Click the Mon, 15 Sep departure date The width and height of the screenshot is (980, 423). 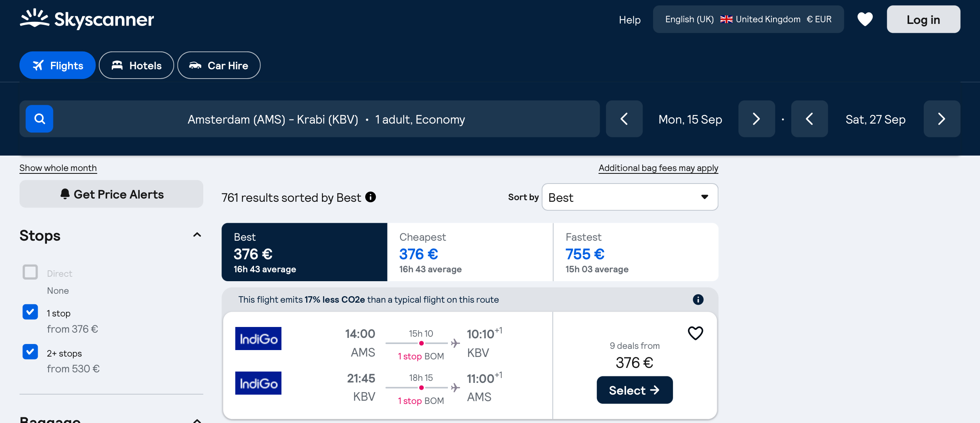690,119
